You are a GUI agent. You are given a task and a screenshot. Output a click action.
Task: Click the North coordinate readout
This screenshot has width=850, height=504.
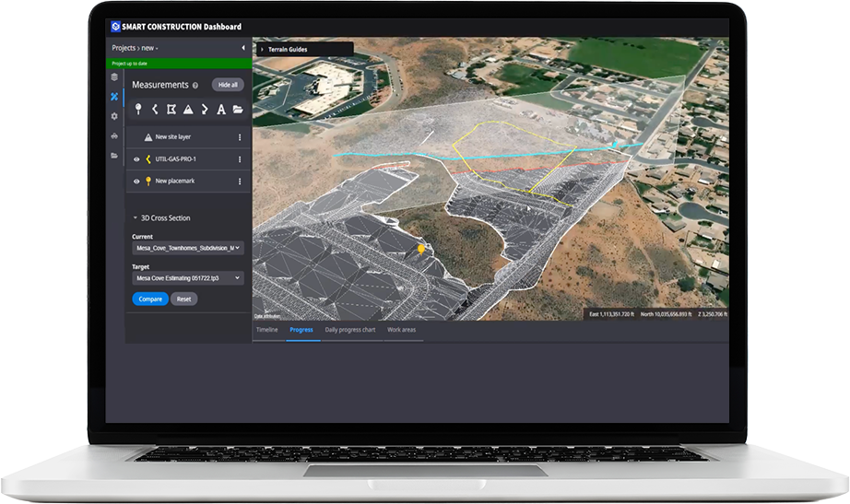(667, 314)
